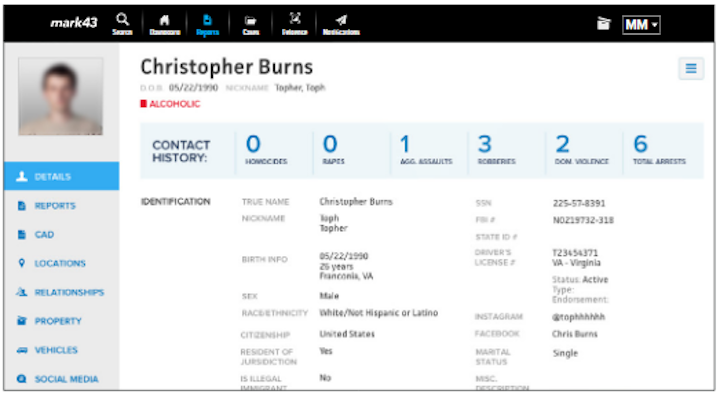The image size is (720, 394).
Task: Click the Status: Active license line
Action: [580, 279]
